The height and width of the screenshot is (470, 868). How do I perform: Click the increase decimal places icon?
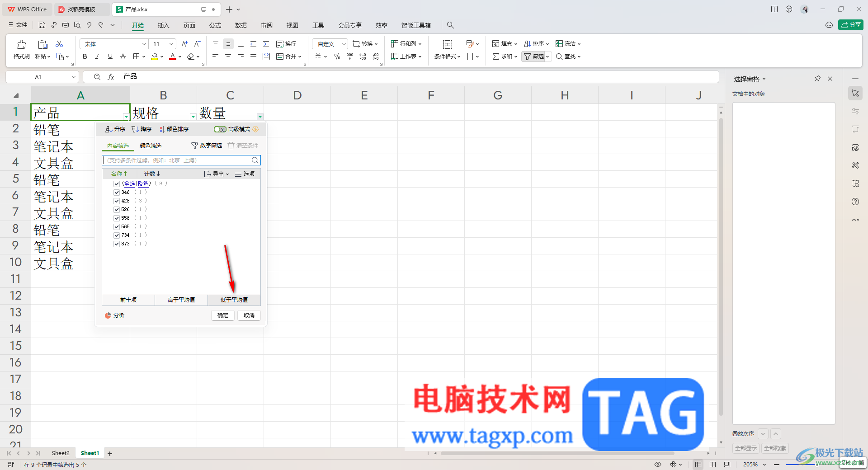click(x=363, y=56)
